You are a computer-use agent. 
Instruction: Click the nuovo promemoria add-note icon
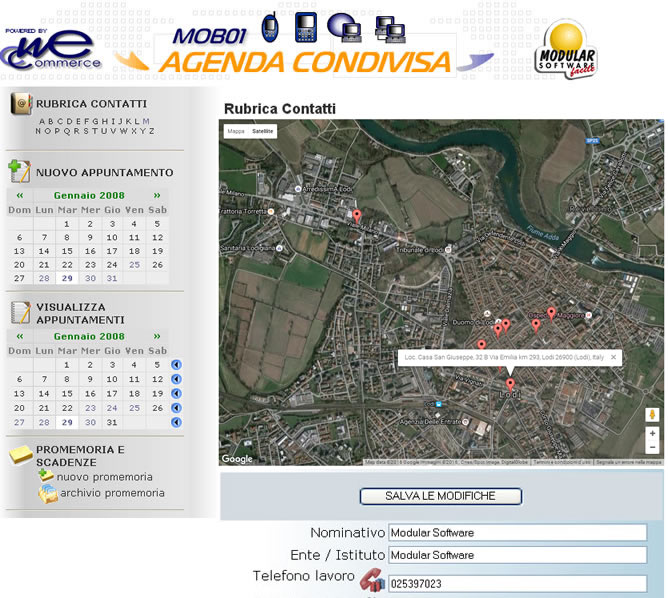pos(46,476)
